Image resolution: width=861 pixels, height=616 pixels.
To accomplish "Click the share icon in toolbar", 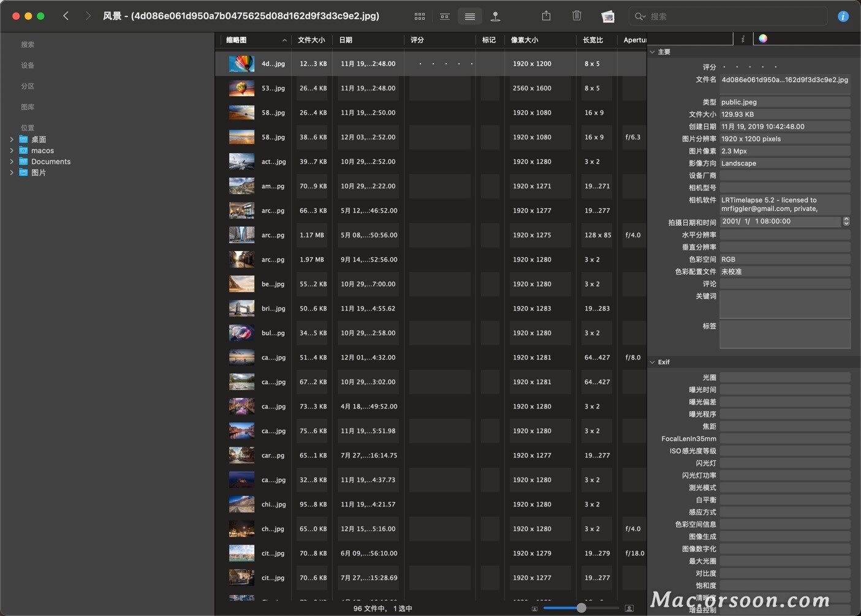I will tap(546, 16).
